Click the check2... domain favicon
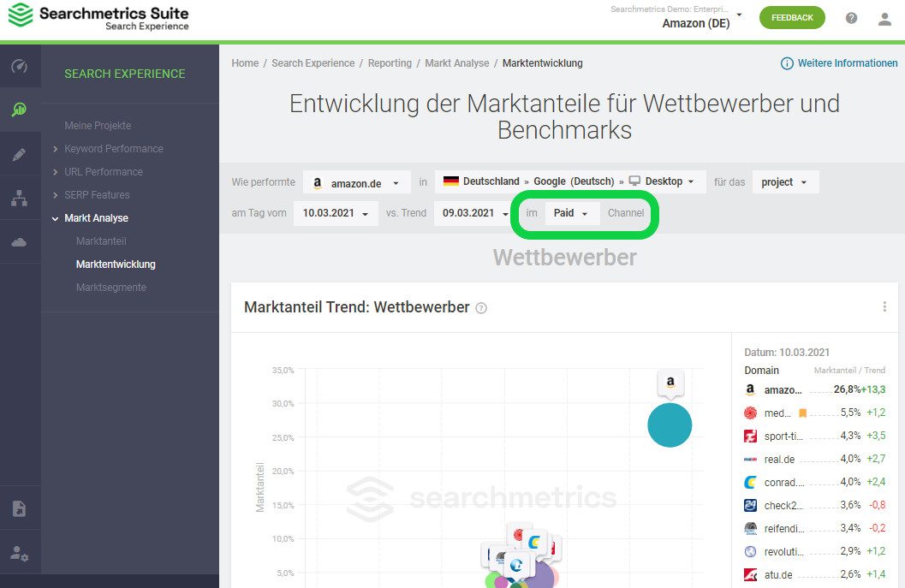Image resolution: width=905 pixels, height=588 pixels. [750, 506]
